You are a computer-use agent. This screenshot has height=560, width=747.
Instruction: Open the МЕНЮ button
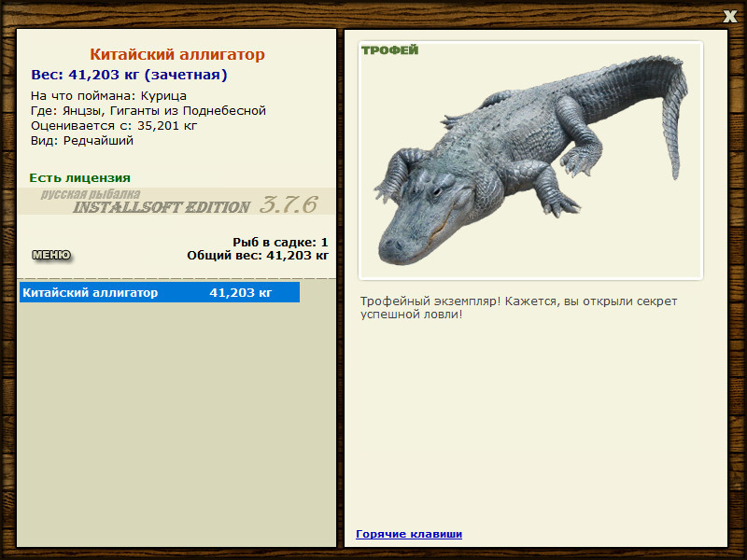[51, 255]
